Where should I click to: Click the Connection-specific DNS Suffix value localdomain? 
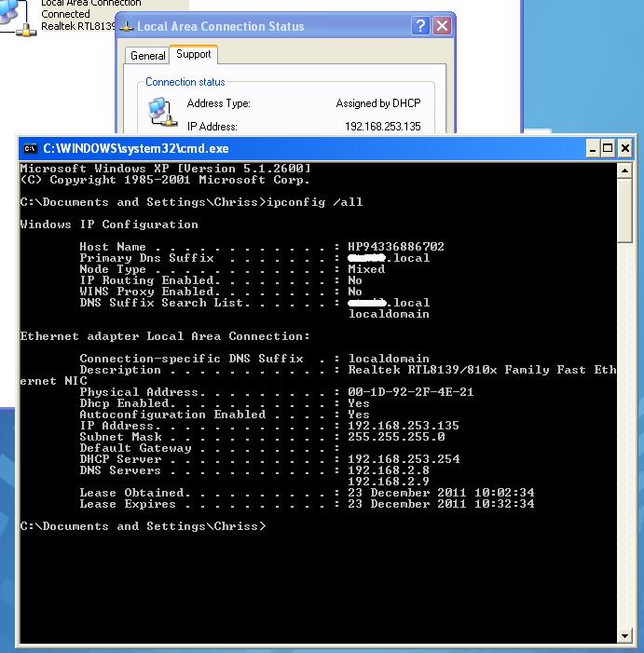click(x=389, y=359)
